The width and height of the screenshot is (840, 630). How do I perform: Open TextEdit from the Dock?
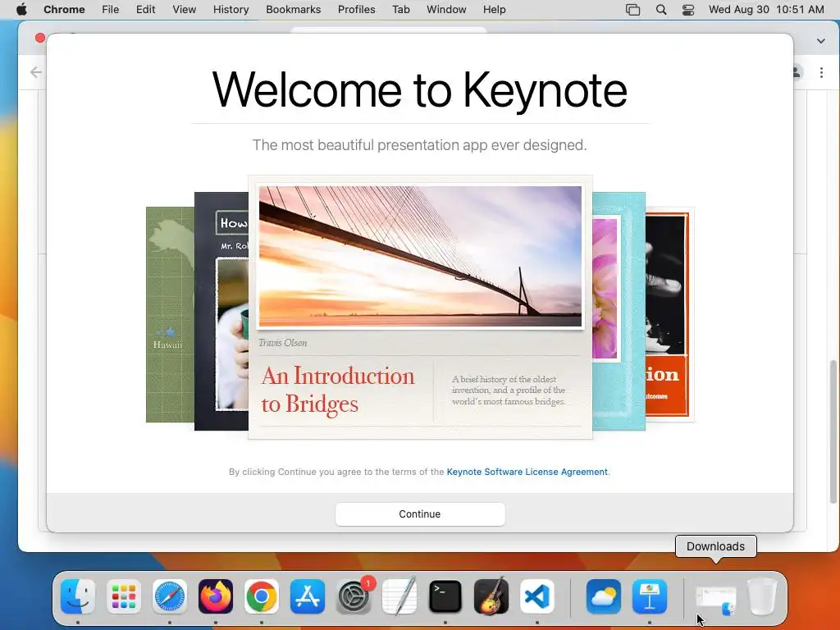399,596
